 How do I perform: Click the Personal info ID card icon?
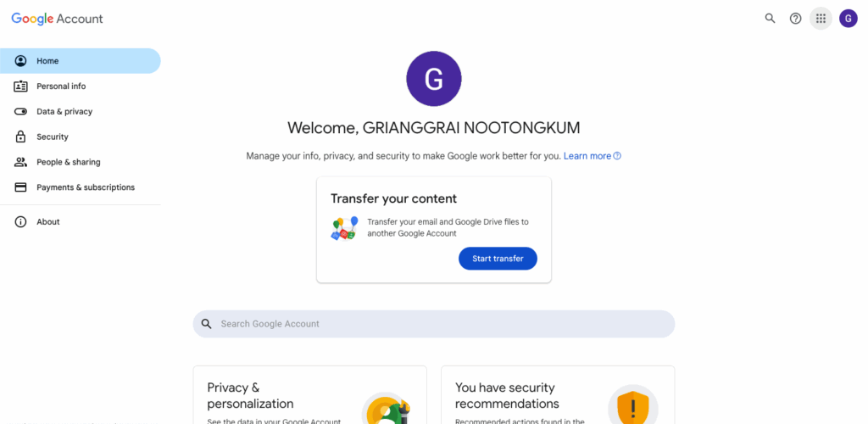click(20, 86)
